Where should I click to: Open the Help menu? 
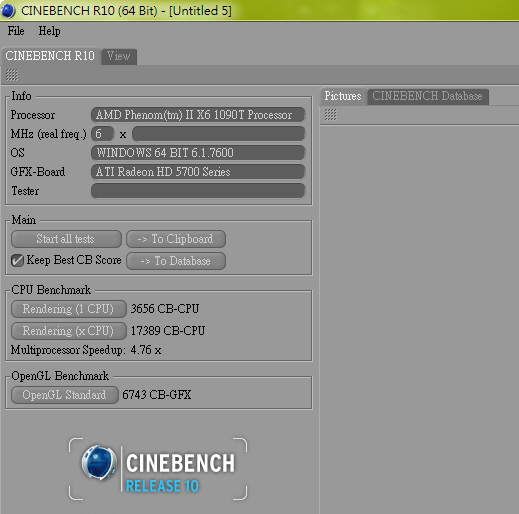pos(49,31)
